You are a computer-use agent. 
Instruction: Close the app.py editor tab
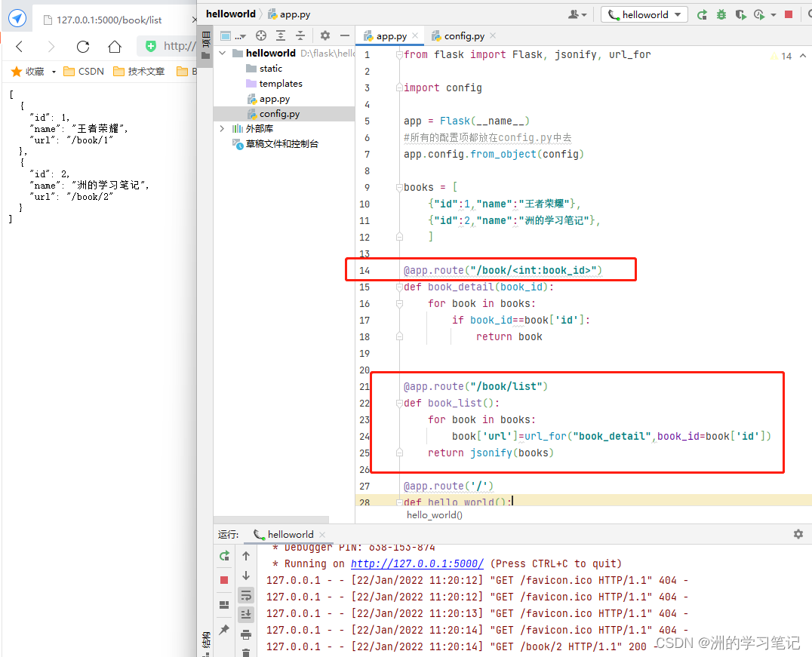[415, 35]
